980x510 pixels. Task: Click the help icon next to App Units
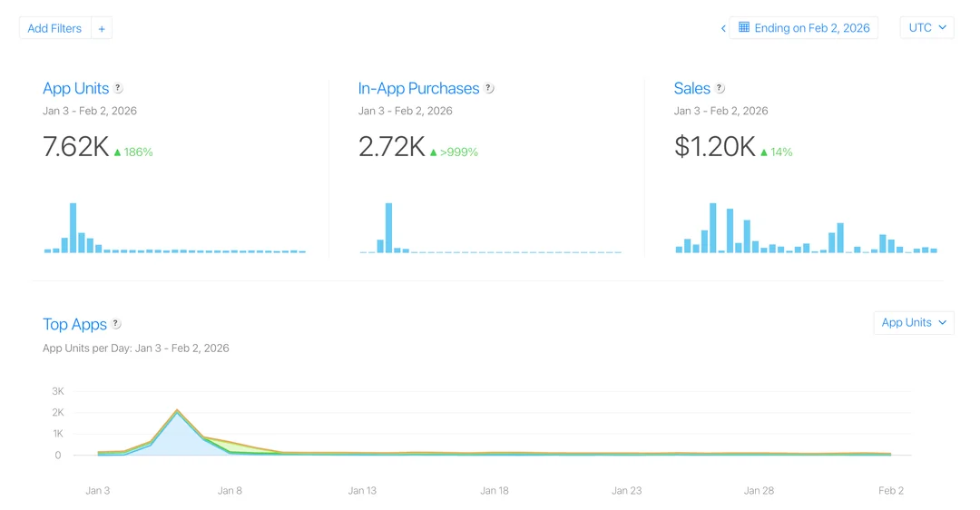click(x=118, y=89)
